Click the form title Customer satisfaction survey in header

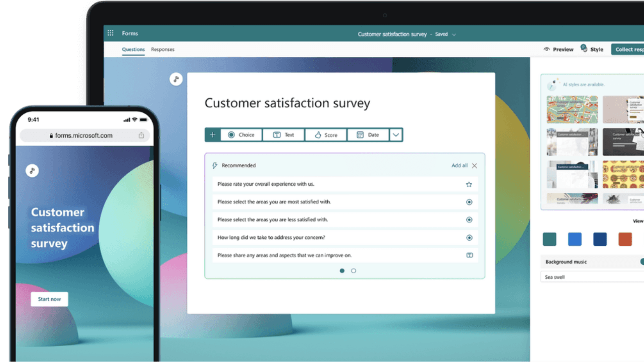(x=392, y=34)
